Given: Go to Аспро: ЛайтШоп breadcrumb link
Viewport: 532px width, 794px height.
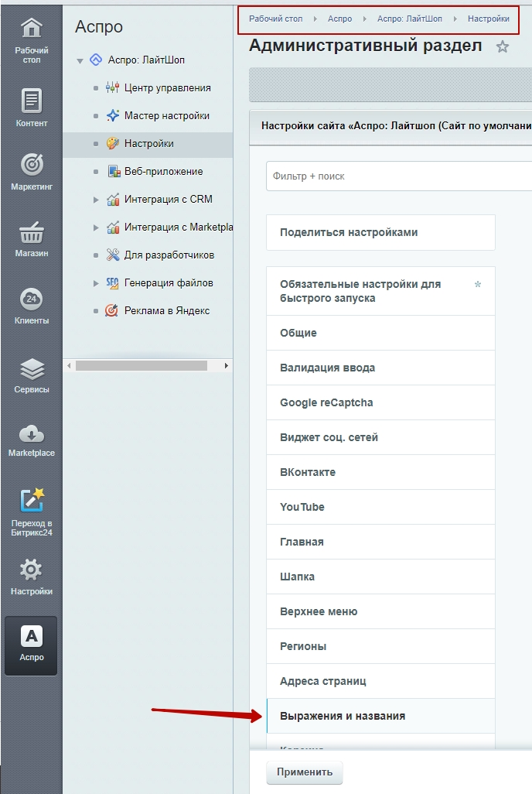Looking at the screenshot, I should (410, 19).
